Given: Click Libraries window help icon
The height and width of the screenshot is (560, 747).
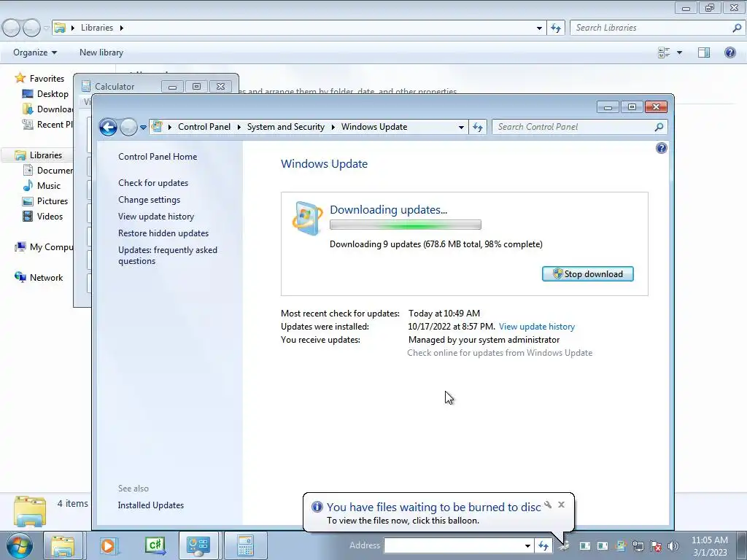Looking at the screenshot, I should coord(729,52).
